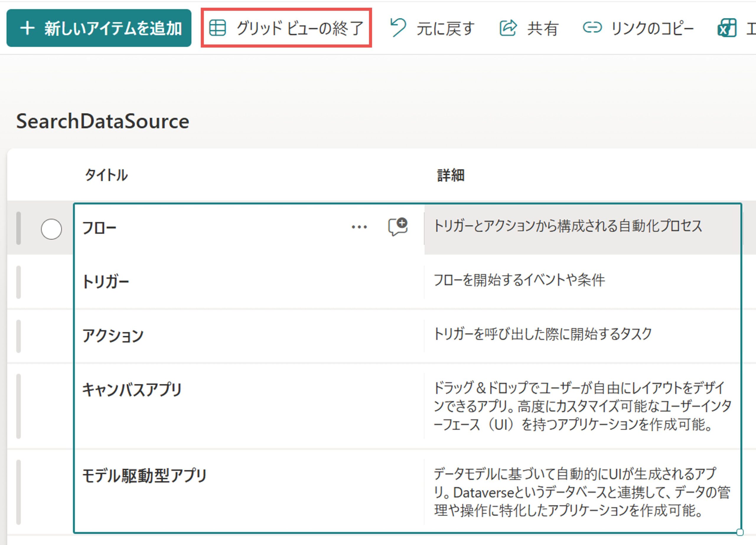Click the Excel export icon
The image size is (756, 545).
[x=727, y=28]
